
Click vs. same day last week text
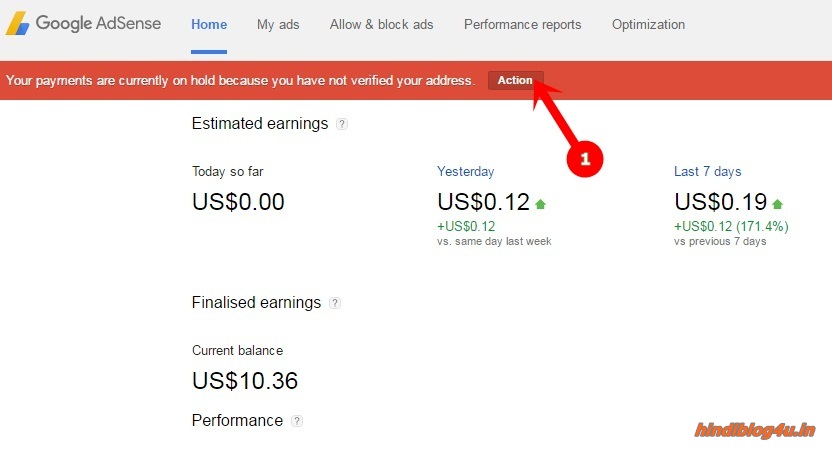[494, 241]
